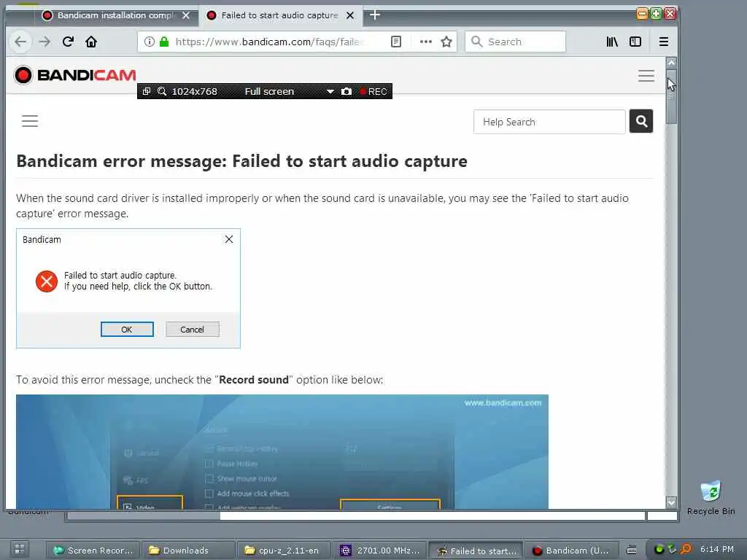Click the X in the Bandicam dialog image
The image size is (747, 560).
tap(228, 239)
